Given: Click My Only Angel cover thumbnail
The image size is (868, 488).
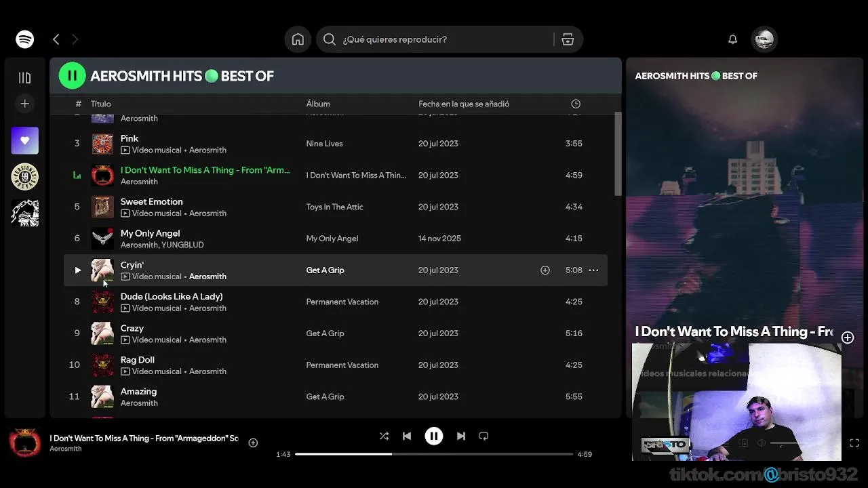Looking at the screenshot, I should click(x=102, y=239).
